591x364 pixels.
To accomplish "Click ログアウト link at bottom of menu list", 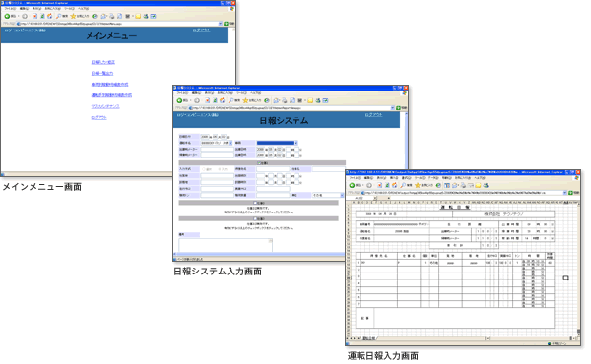I will [98, 117].
